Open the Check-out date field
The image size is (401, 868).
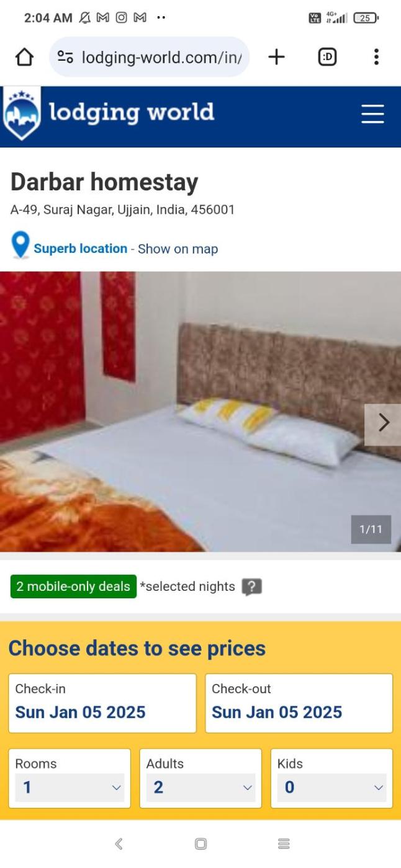[299, 703]
